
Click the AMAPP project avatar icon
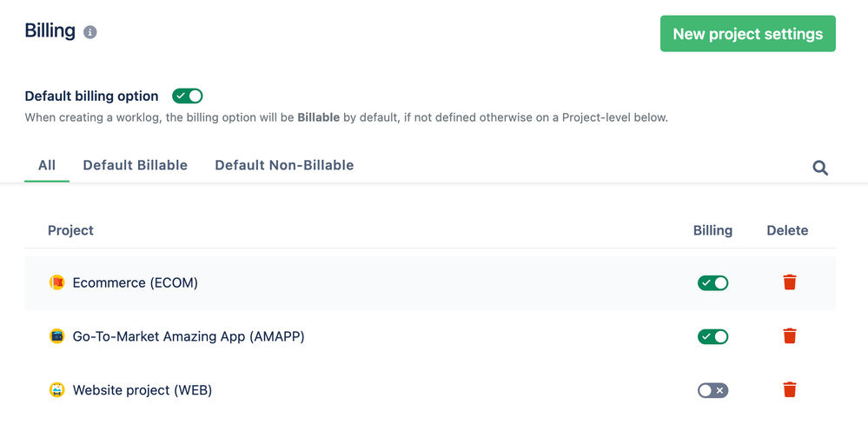pyautogui.click(x=57, y=336)
